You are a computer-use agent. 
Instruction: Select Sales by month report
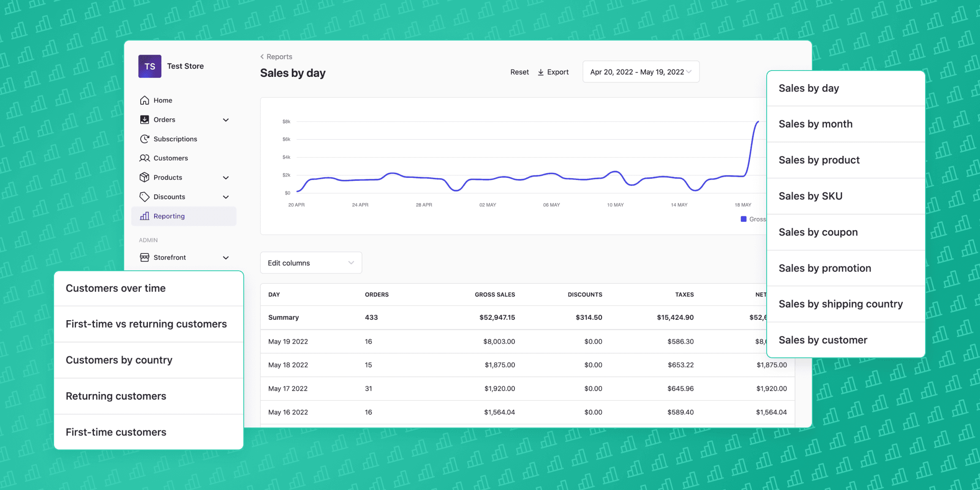pos(815,124)
